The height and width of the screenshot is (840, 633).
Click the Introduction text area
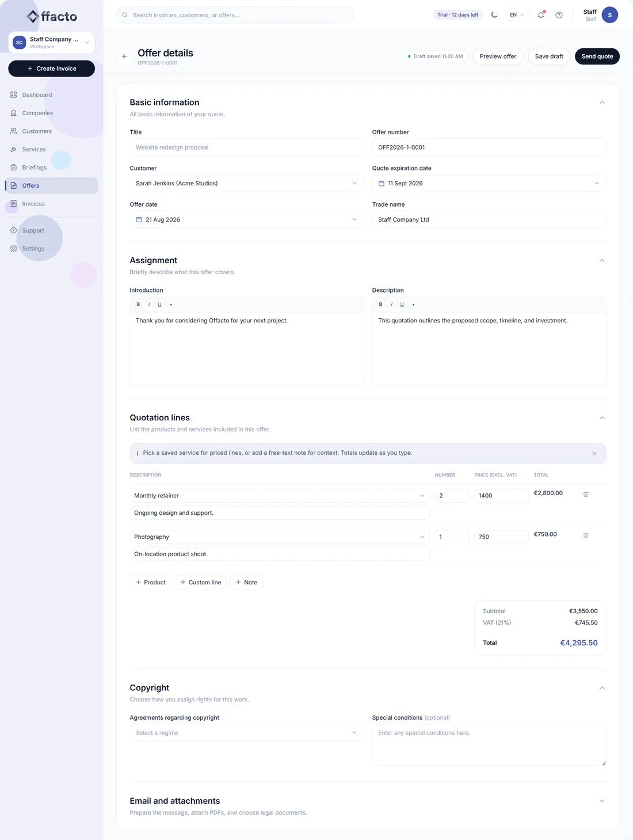click(247, 348)
